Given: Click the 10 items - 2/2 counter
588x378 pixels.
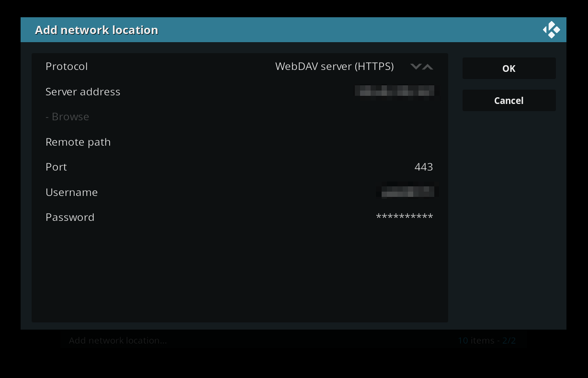Looking at the screenshot, I should click(486, 341).
